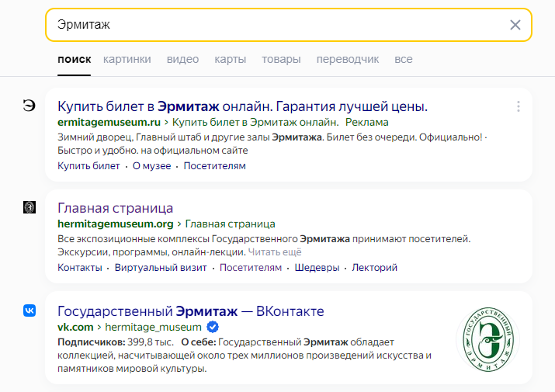Click the hermitage_museum path link
The height and width of the screenshot is (392, 555).
click(x=153, y=327)
